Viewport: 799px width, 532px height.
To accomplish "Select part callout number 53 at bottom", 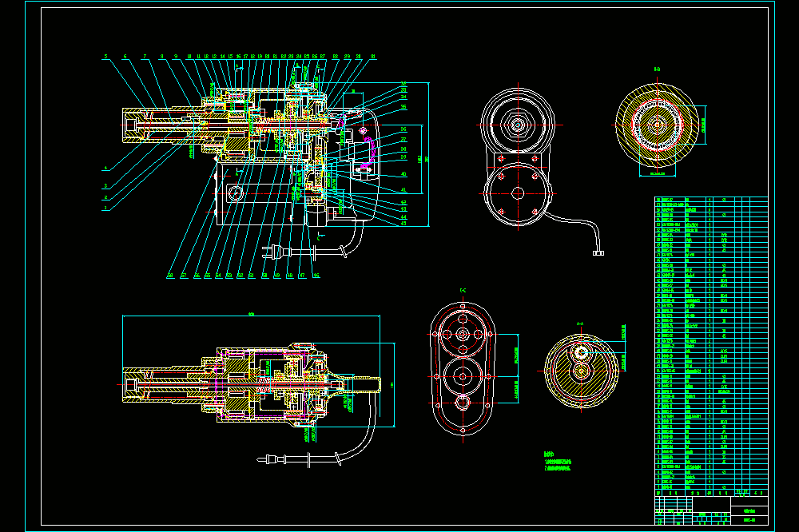I will 229,276.
